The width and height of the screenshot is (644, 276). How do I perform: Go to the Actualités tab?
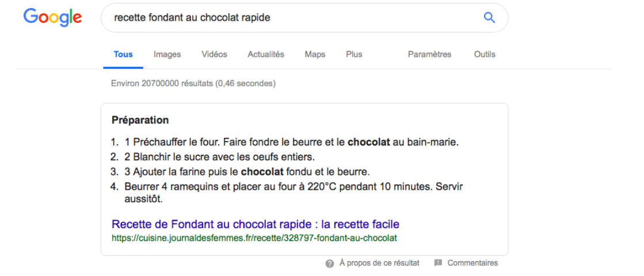266,55
